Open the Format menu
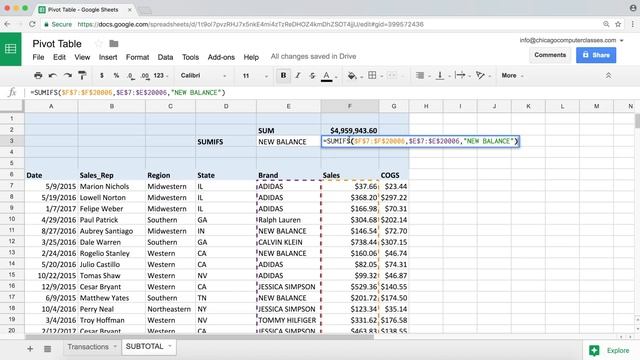This screenshot has height=360, width=640. [x=138, y=57]
